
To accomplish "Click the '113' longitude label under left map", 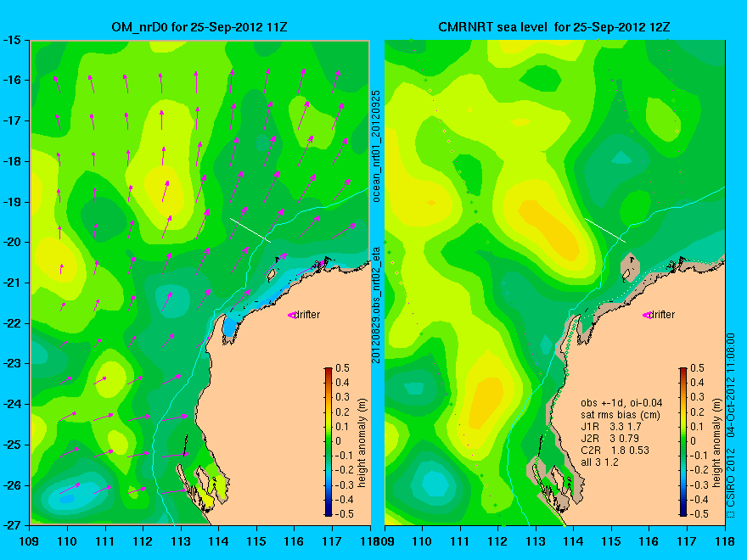I will click(181, 541).
